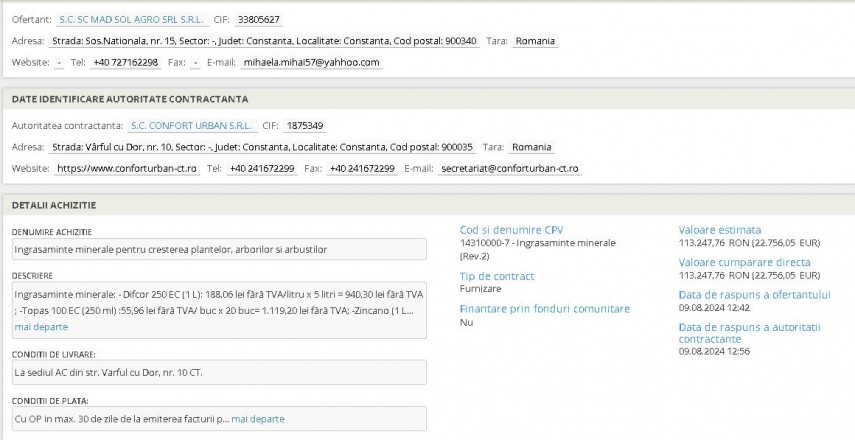This screenshot has height=440, width=855.
Task: Click the 'Date identificare autoritate contractanta' header
Action: point(130,99)
